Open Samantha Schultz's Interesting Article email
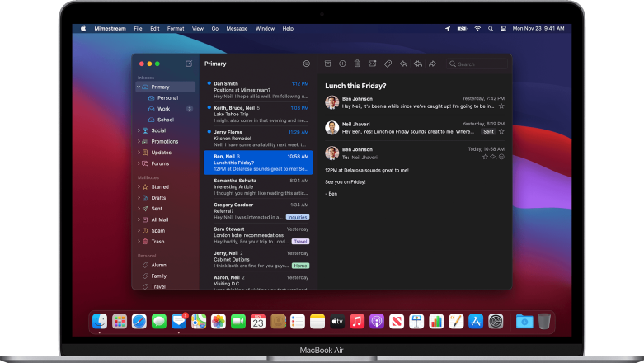 click(x=258, y=187)
